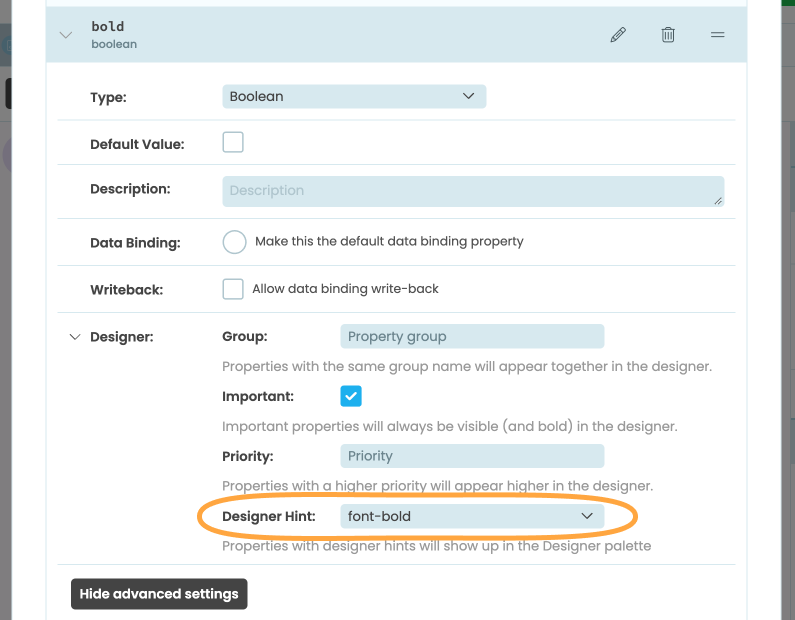
Task: Click the Designer Hint dropdown arrow
Action: coord(587,516)
